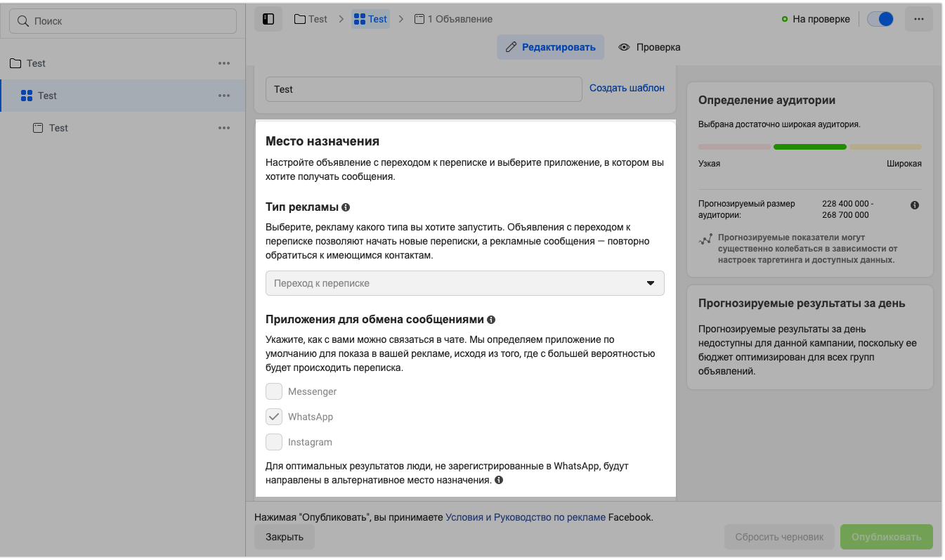Click info icon beside Приложения для обмена сообщениями
Image resolution: width=945 pixels, height=560 pixels.
(x=491, y=320)
